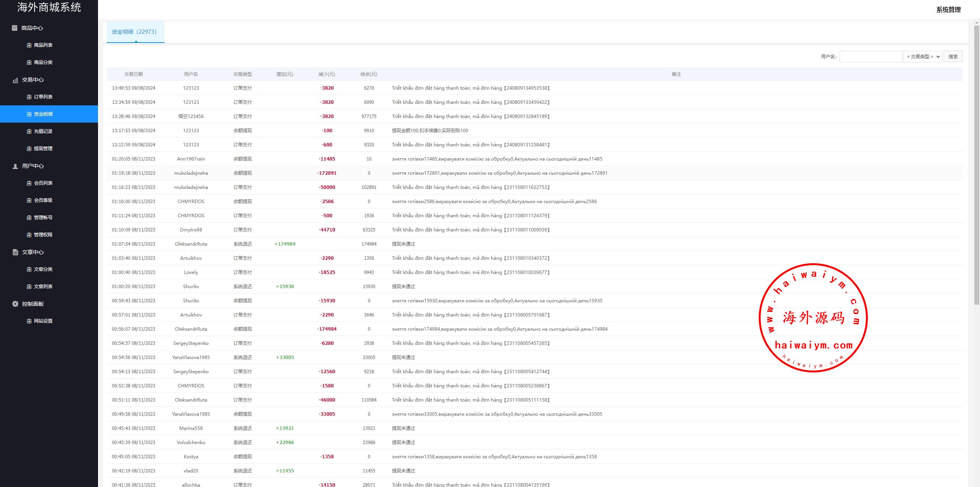Click the icon beside 订单列表
The width and height of the screenshot is (980, 487).
point(29,97)
